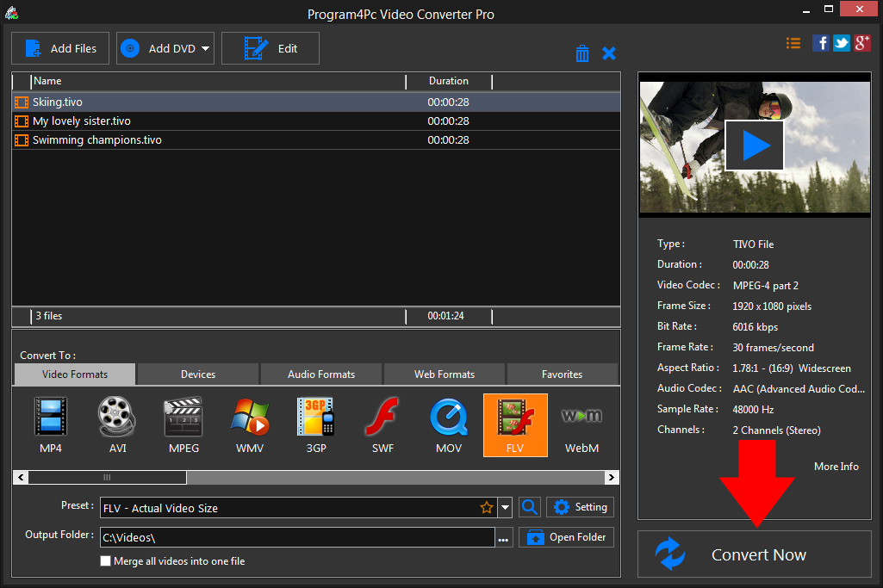Viewport: 883px width, 588px height.
Task: Click the format scrollbar right arrow
Action: coord(612,478)
